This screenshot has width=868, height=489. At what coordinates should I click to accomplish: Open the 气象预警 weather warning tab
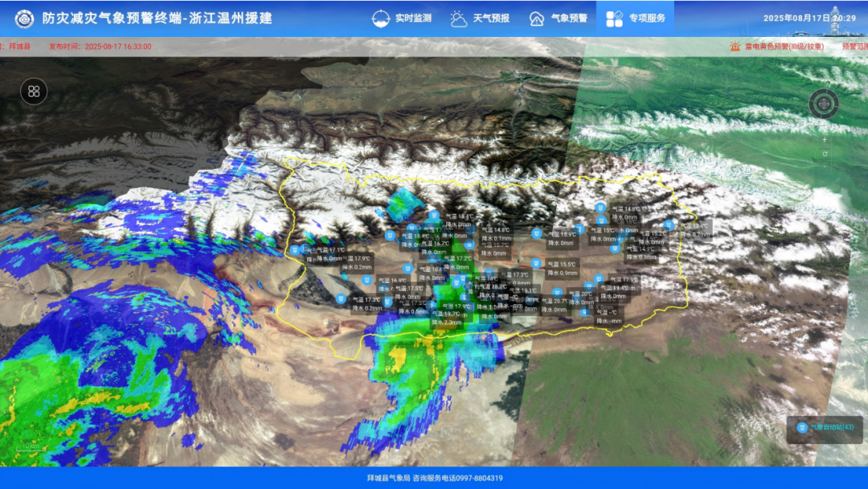click(x=559, y=18)
